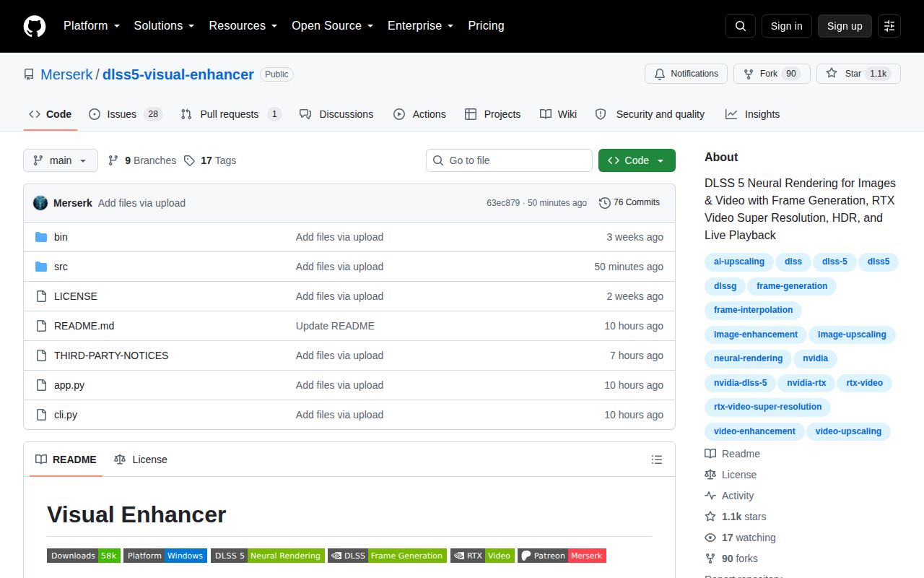Click 'Update README' commit message

click(x=335, y=326)
